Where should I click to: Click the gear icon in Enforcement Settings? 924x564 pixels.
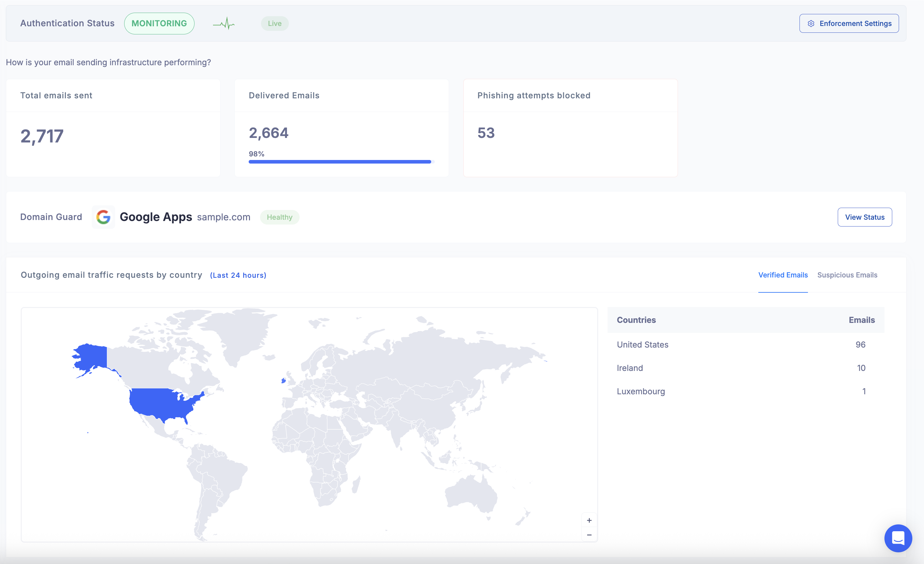tap(811, 24)
